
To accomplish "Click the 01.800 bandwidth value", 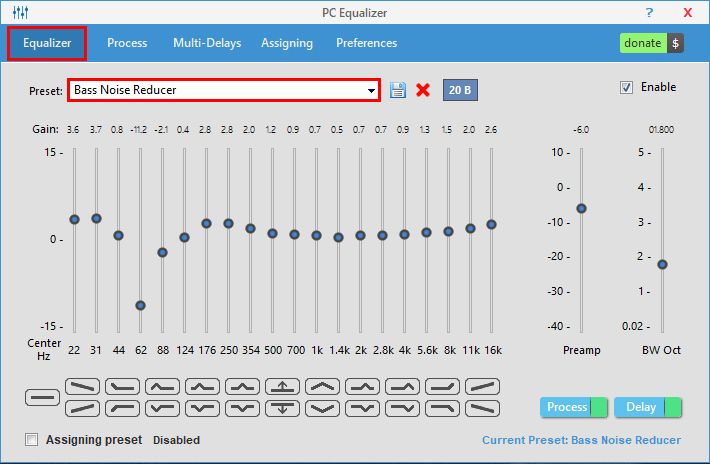I will click(x=661, y=130).
